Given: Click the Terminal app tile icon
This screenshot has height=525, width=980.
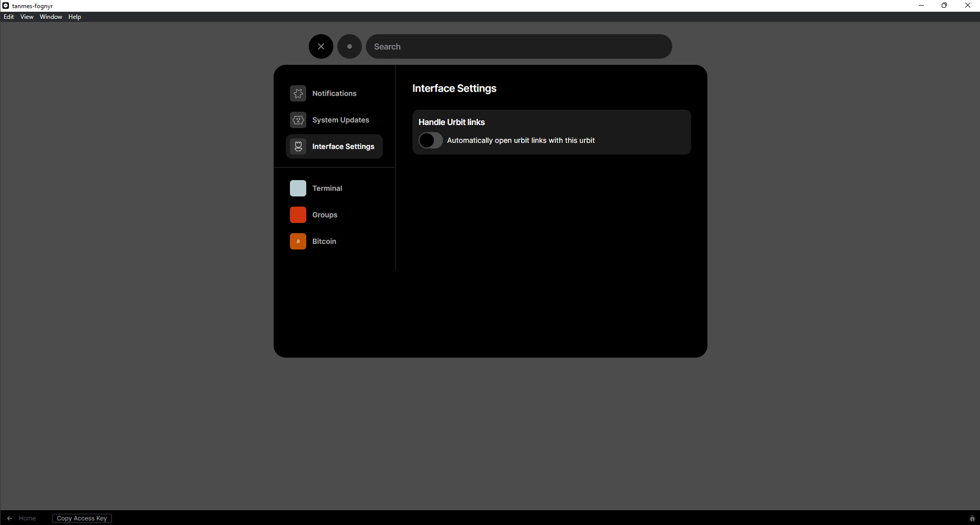Looking at the screenshot, I should click(298, 188).
